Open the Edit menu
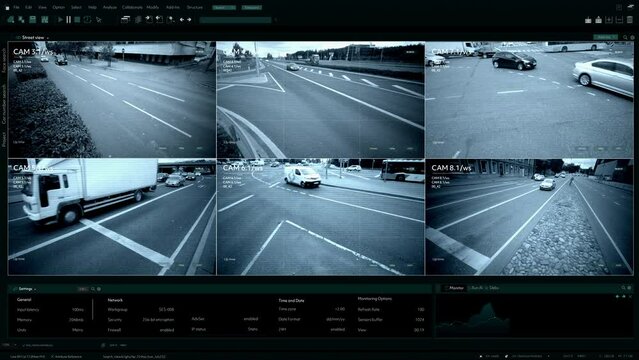639x360 pixels. tap(29, 7)
